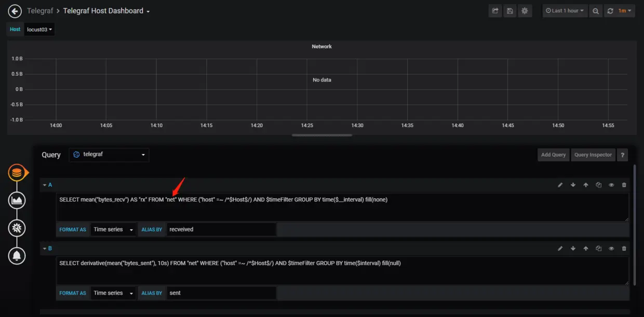Open the General settings tab gear icon

tap(17, 228)
